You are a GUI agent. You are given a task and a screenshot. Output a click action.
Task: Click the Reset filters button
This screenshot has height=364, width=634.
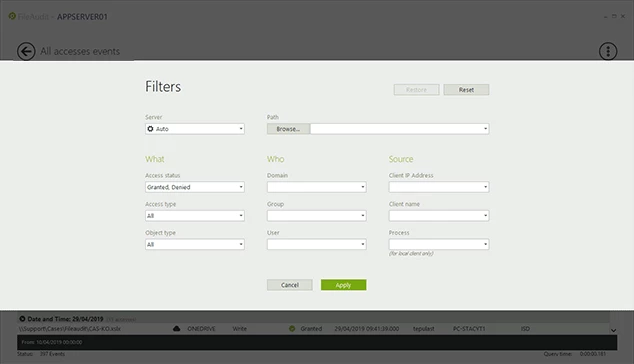point(466,90)
